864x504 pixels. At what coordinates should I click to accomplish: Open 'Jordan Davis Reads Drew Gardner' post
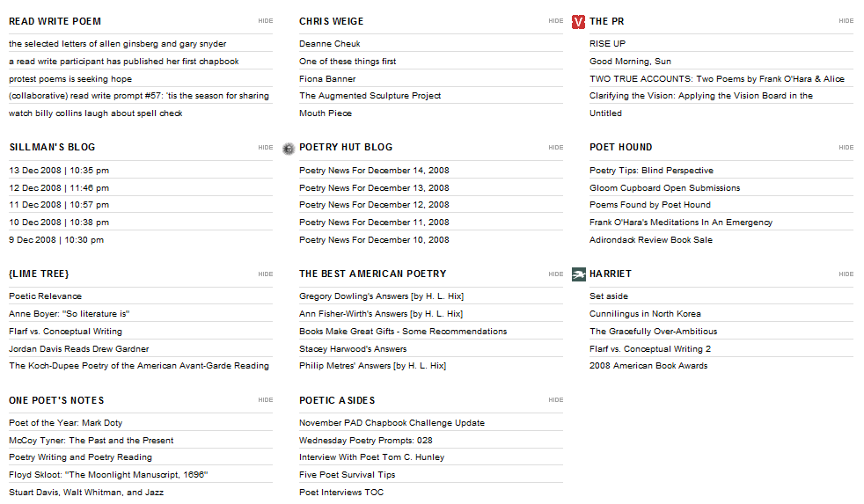tap(79, 348)
